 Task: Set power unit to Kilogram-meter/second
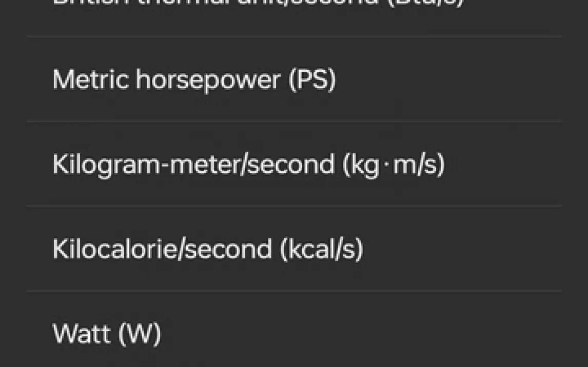(248, 165)
